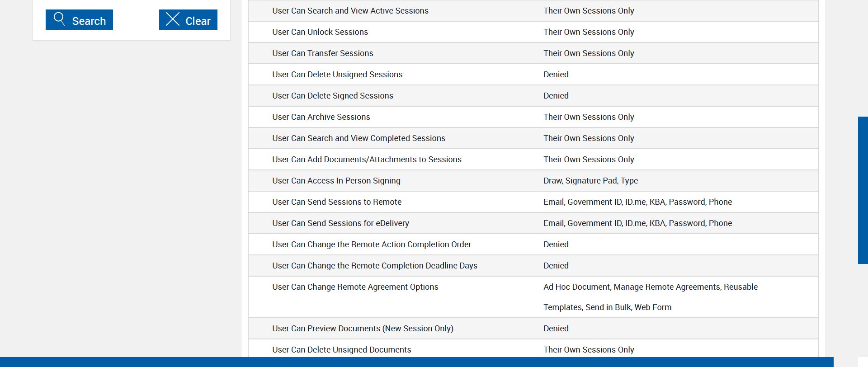This screenshot has height=367, width=868.
Task: Click User Can Send Sessions for eDelivery
Action: 340,223
